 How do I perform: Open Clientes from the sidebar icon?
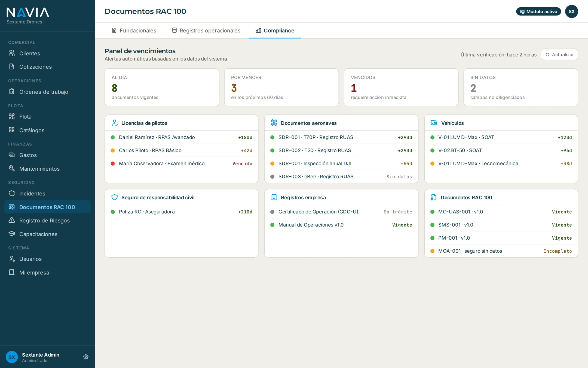(x=12, y=53)
